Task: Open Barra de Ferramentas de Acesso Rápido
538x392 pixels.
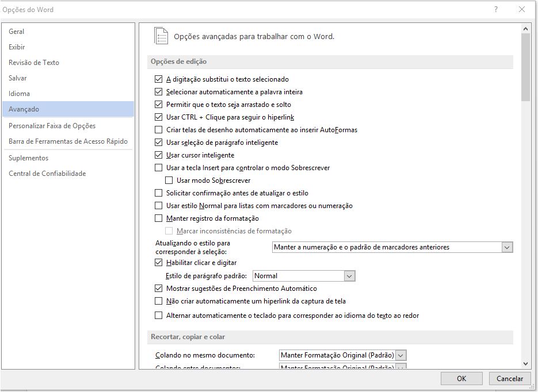Action: (68, 141)
